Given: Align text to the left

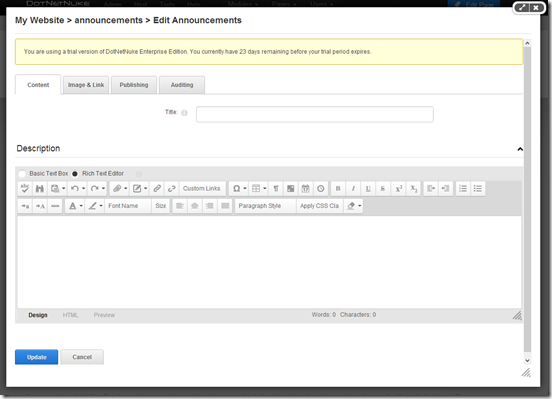Looking at the screenshot, I should tap(180, 206).
